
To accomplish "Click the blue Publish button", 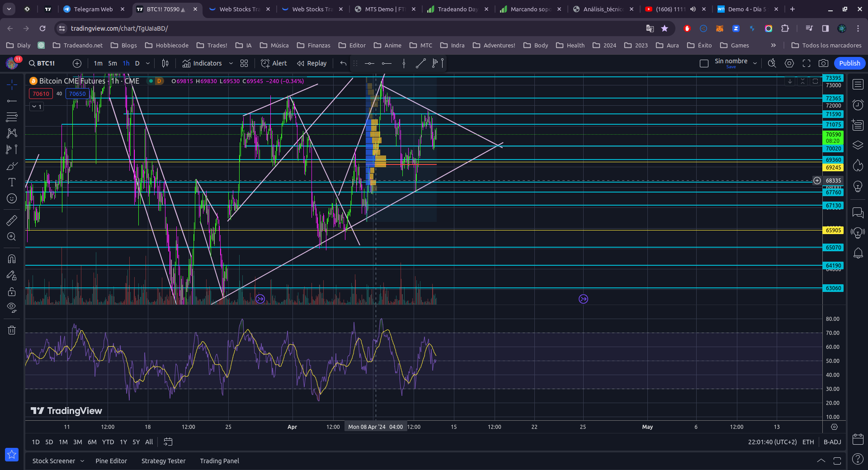I will tap(849, 63).
